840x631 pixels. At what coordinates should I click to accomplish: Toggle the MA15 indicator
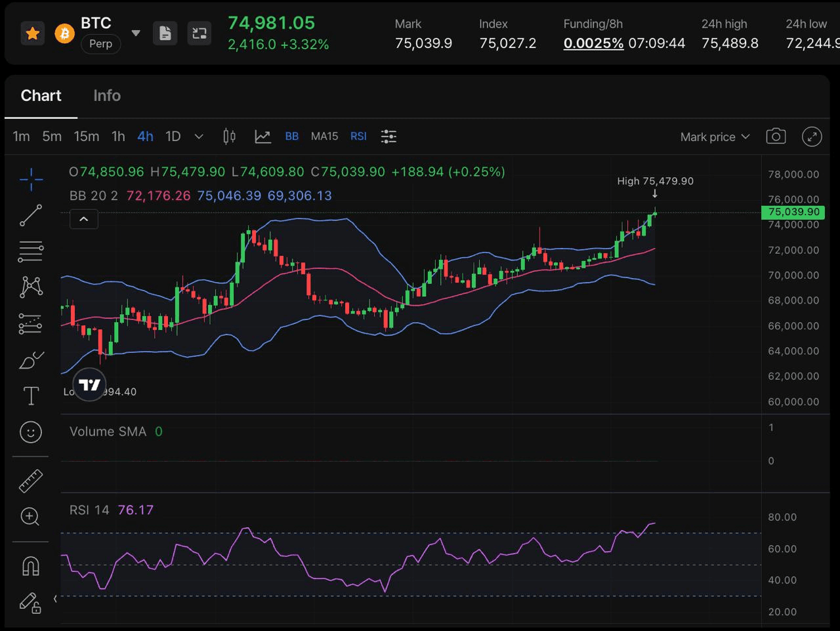[x=324, y=136]
